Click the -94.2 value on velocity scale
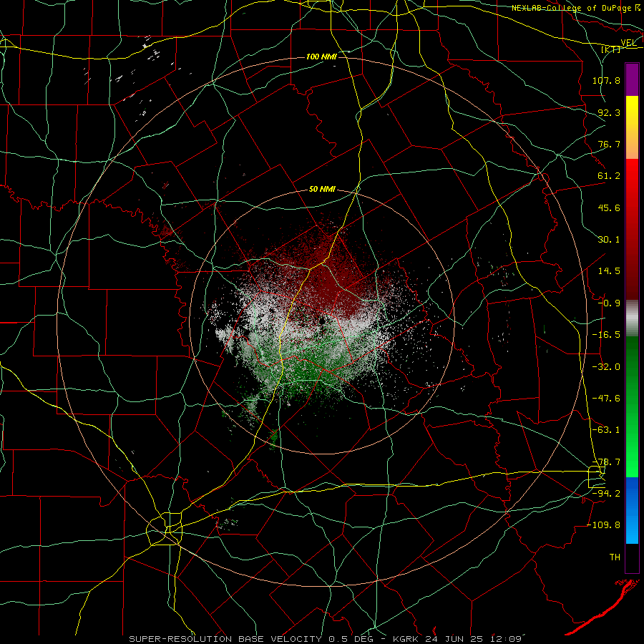The image size is (644, 644). click(x=606, y=494)
